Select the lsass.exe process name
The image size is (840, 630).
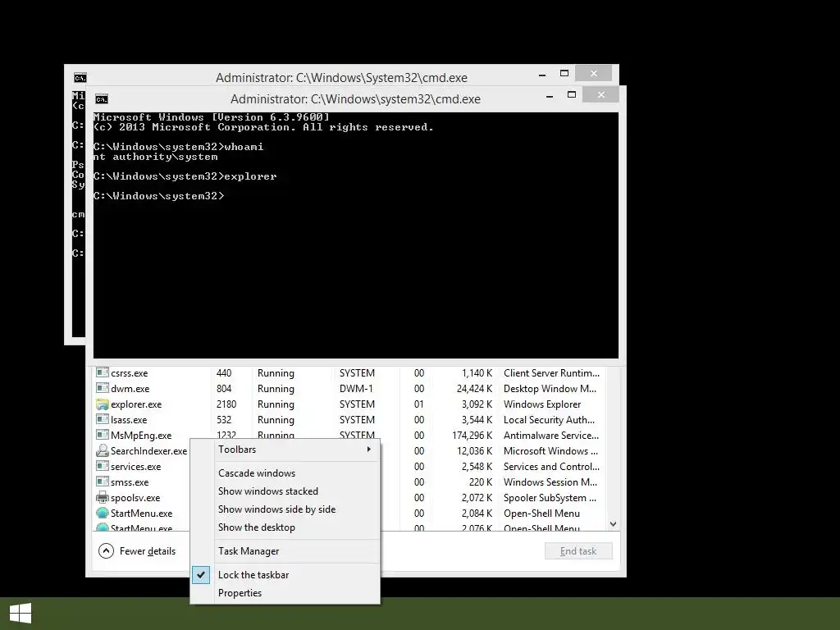[x=129, y=419]
